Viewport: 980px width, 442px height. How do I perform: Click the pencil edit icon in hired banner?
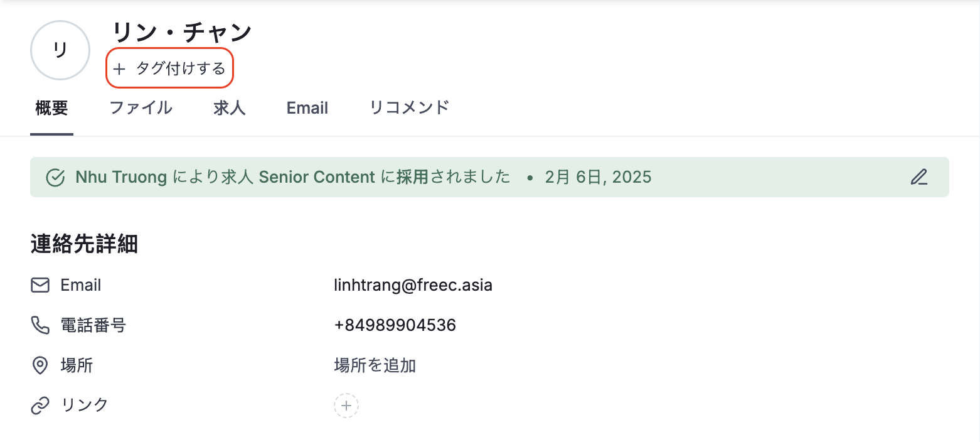(x=919, y=177)
